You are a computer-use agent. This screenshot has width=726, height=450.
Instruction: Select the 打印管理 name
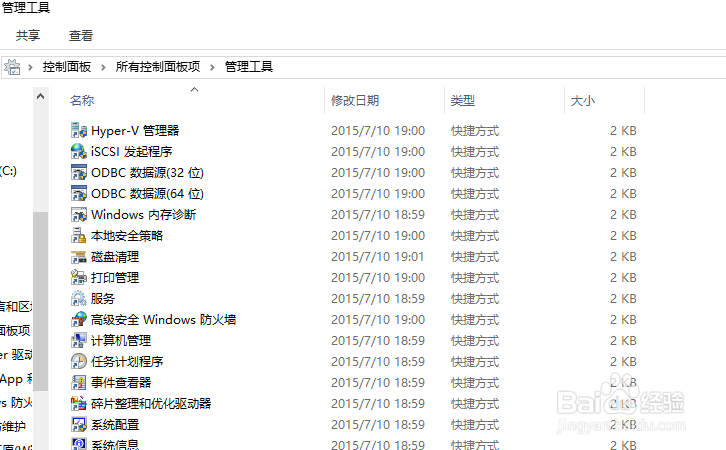[x=115, y=277]
